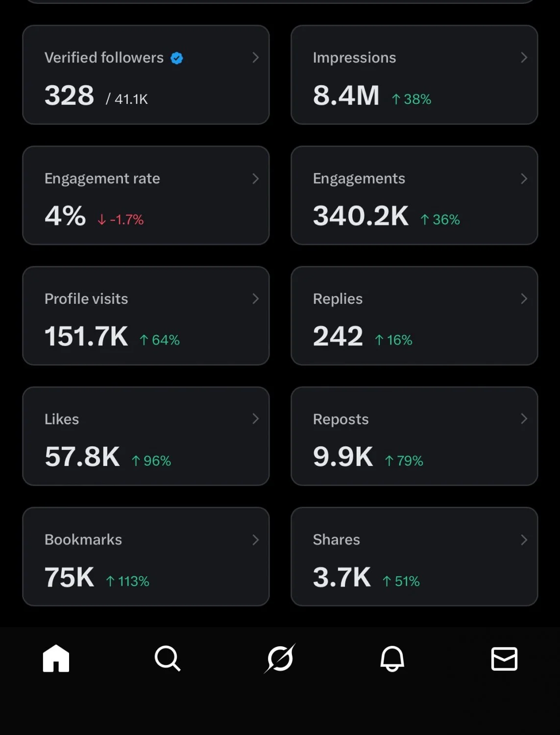The height and width of the screenshot is (735, 560).
Task: Expand the Engagement rate chevron
Action: pyautogui.click(x=255, y=179)
